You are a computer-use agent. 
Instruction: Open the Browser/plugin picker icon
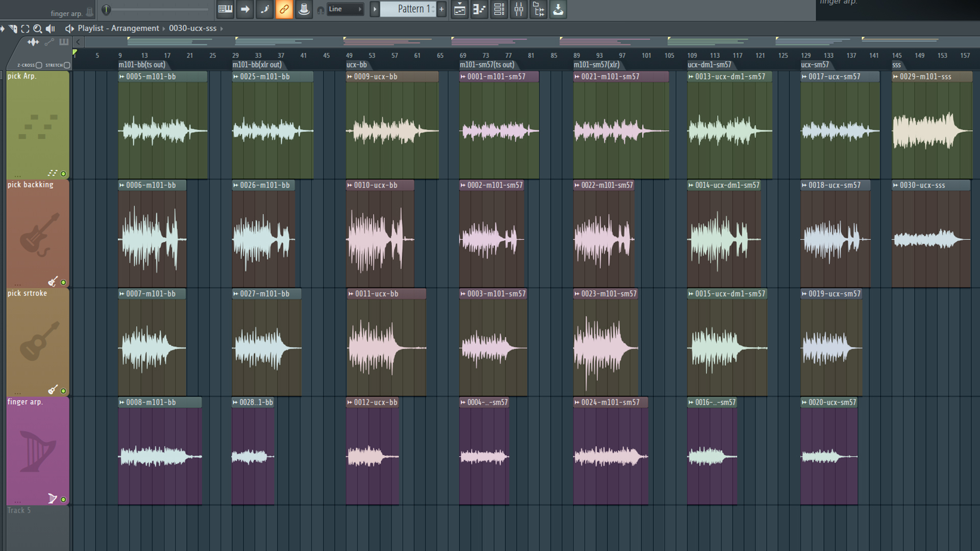(x=538, y=9)
